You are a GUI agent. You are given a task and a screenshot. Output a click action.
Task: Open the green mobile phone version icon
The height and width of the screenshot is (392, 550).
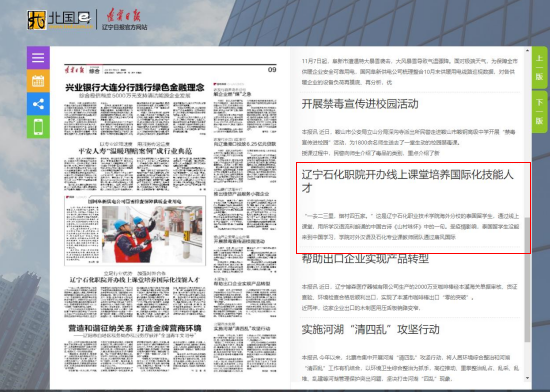38,127
